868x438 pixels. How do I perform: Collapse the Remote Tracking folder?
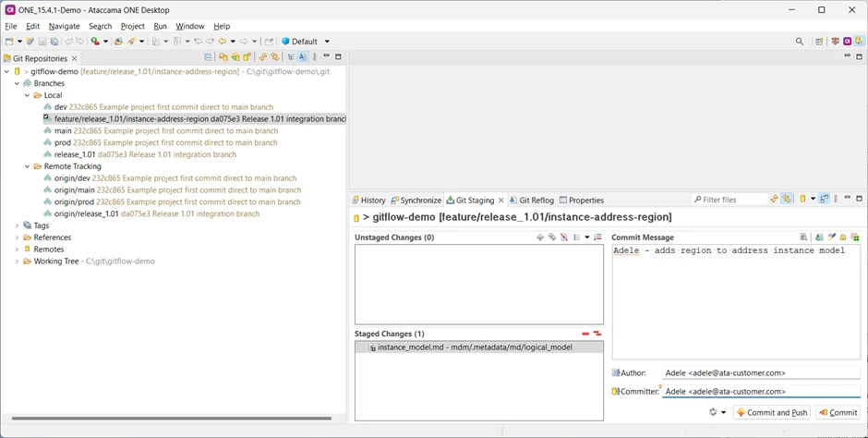[27, 166]
